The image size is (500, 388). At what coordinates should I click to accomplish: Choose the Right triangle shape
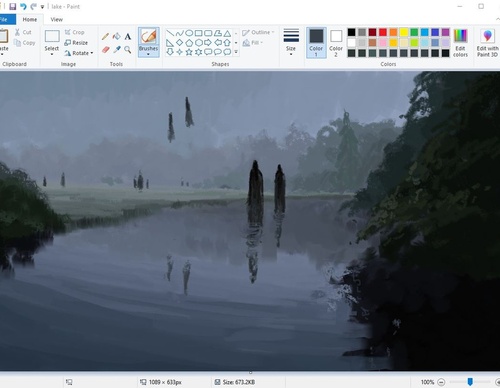tap(170, 43)
